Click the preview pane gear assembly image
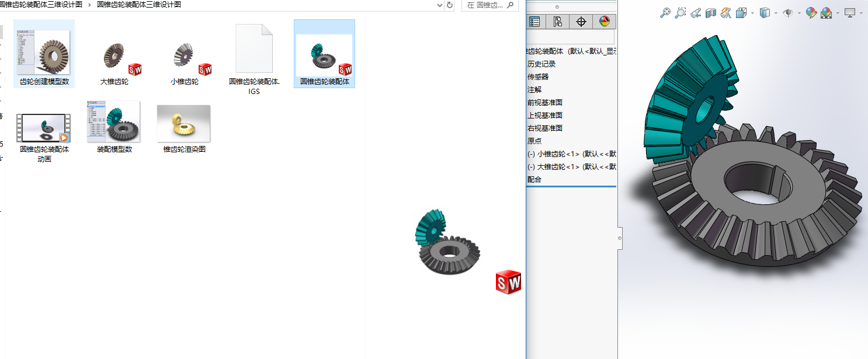The image size is (868, 359). click(x=448, y=241)
